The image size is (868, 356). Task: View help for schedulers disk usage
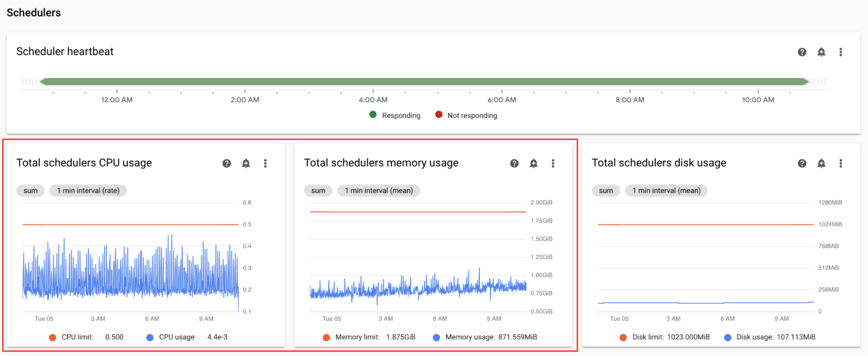802,163
